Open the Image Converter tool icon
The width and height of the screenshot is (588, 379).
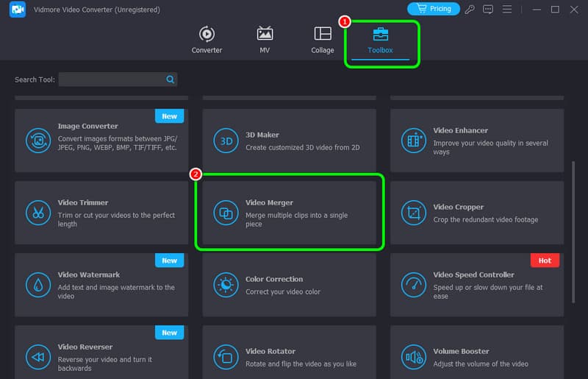click(x=37, y=141)
